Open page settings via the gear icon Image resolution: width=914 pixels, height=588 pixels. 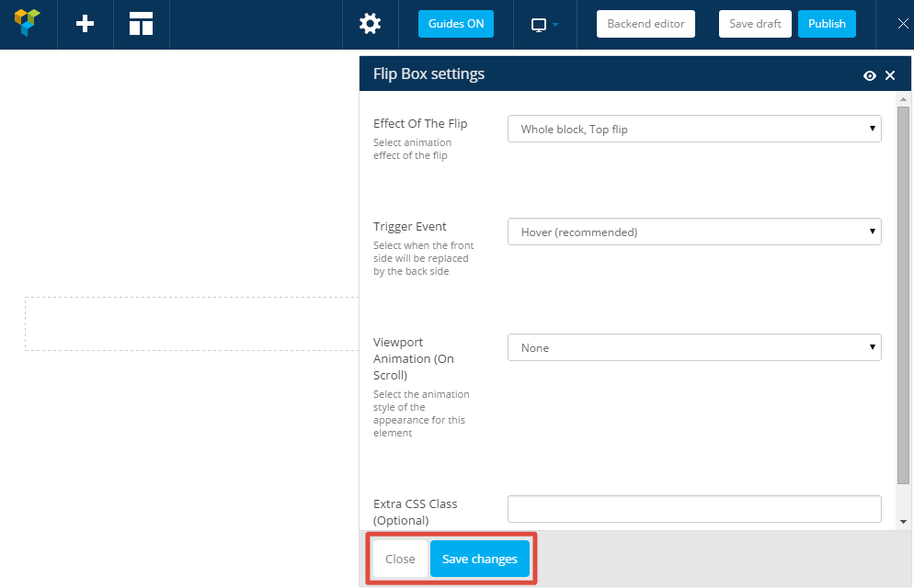coord(370,24)
